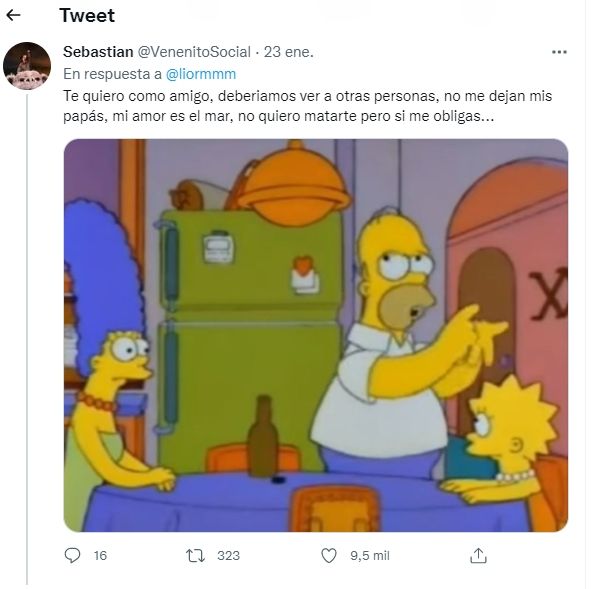This screenshot has width=608, height=589.
Task: Open the @liormmm mention link
Action: [x=201, y=74]
